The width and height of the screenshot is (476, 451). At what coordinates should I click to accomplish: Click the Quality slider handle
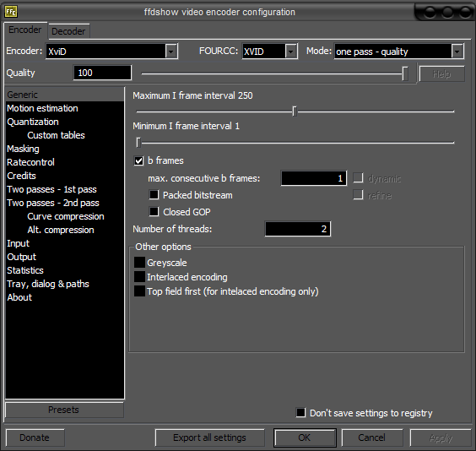click(405, 73)
